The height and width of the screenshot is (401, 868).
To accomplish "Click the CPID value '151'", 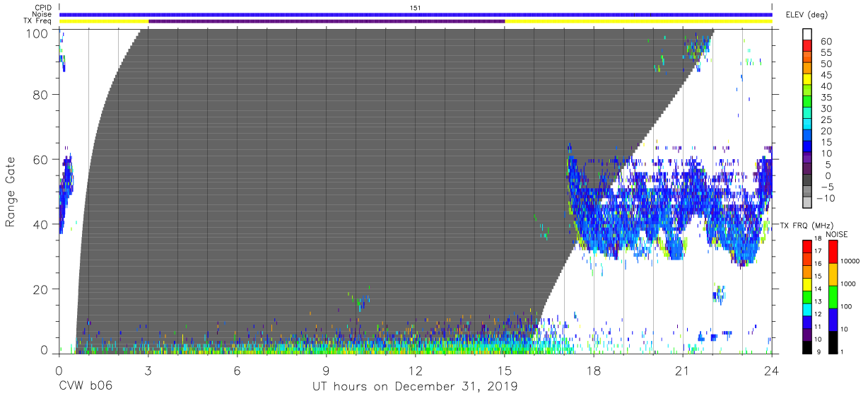I will pos(416,8).
